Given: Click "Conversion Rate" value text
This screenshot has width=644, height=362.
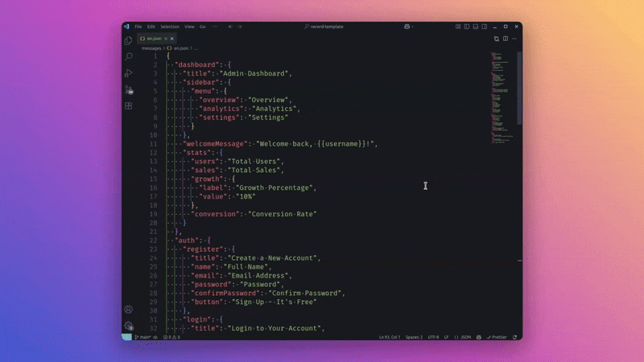Looking at the screenshot, I should [283, 214].
